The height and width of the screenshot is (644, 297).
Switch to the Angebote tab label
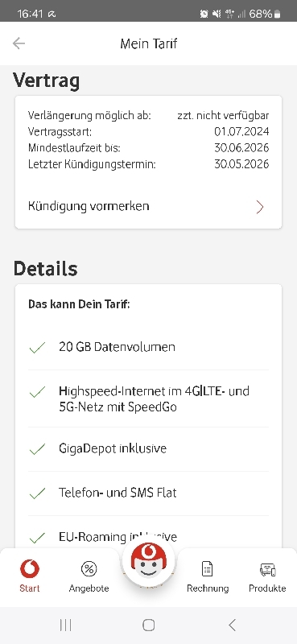click(89, 588)
